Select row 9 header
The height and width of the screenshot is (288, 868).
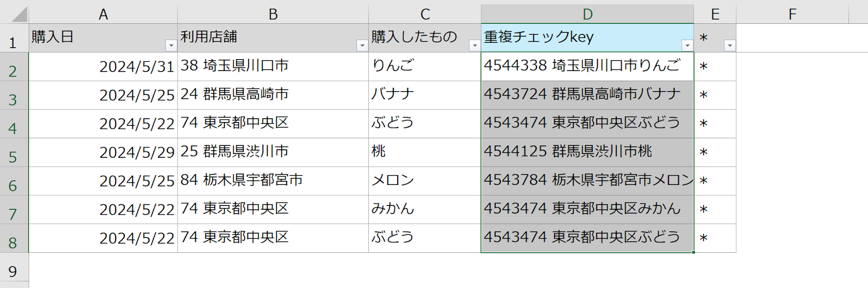click(13, 267)
